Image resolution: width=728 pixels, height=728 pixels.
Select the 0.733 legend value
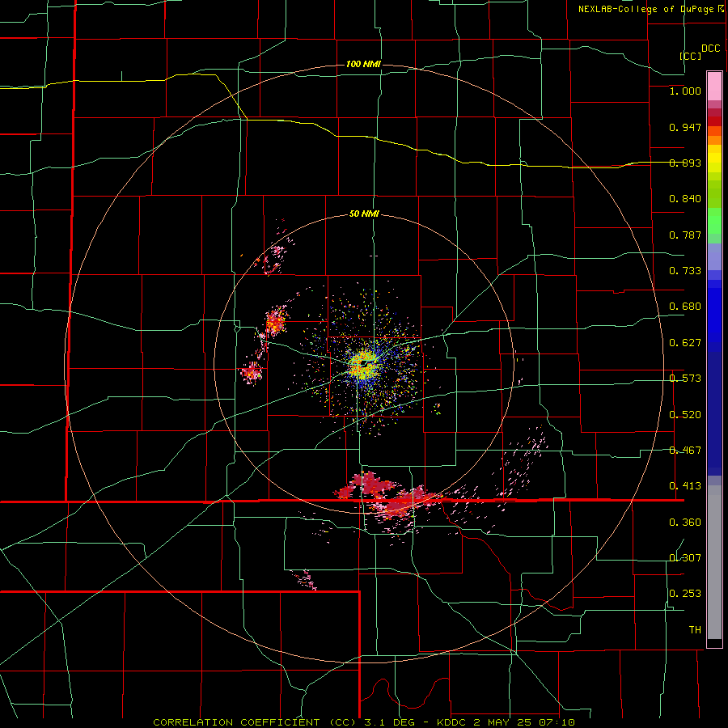(x=685, y=271)
